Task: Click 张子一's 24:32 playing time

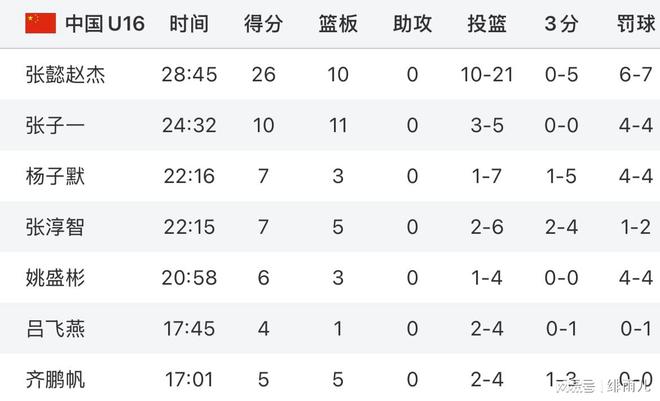Action: click(x=189, y=125)
